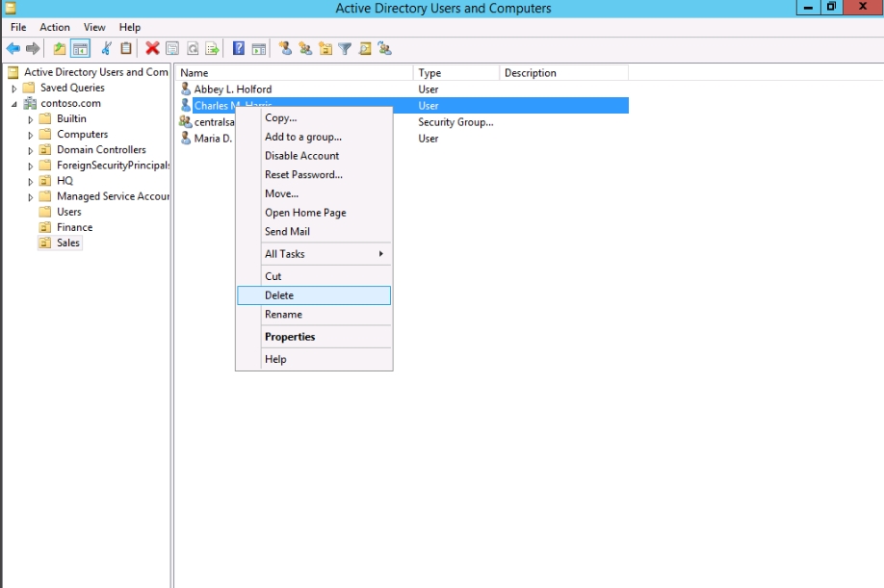Open the View menu
This screenshot has height=588, width=884.
(x=94, y=27)
